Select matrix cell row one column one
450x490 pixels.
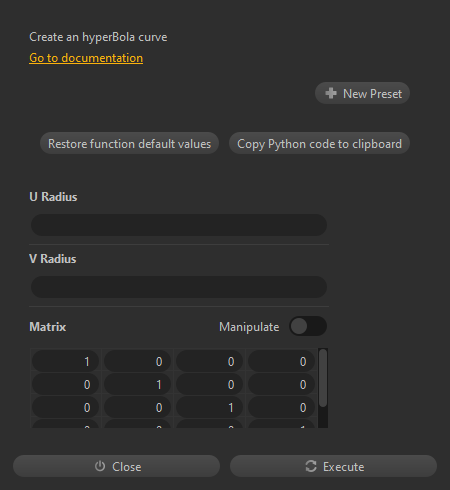pyautogui.click(x=66, y=361)
